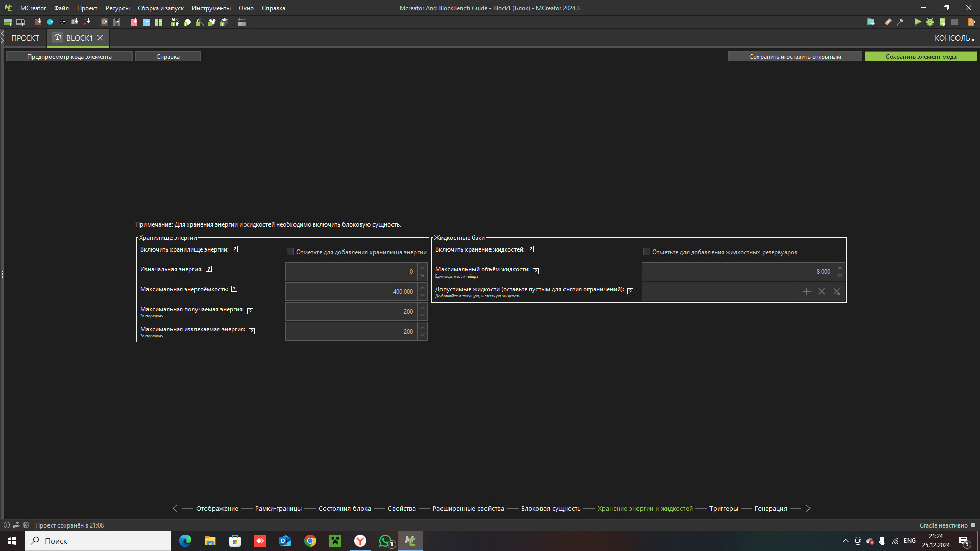
Task: Click the add liquid plus icon
Action: tap(806, 291)
